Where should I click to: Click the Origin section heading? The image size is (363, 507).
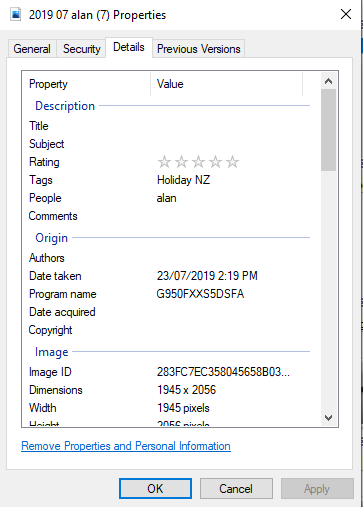pyautogui.click(x=51, y=238)
